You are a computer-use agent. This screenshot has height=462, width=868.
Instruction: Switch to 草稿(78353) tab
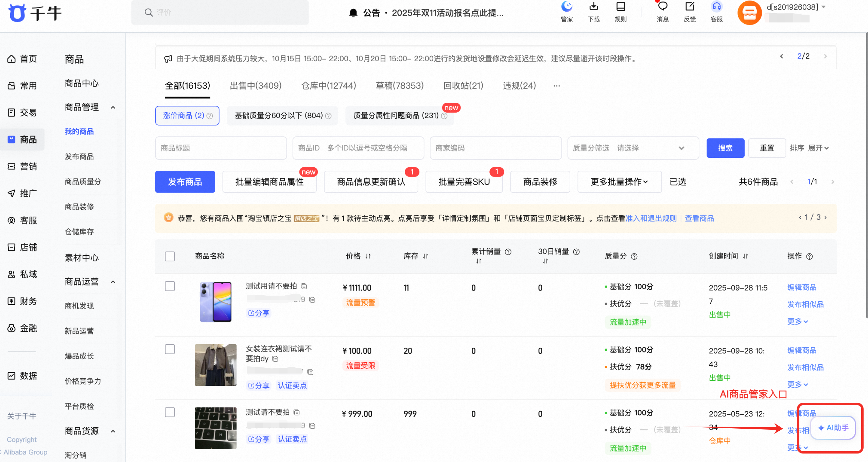point(400,85)
